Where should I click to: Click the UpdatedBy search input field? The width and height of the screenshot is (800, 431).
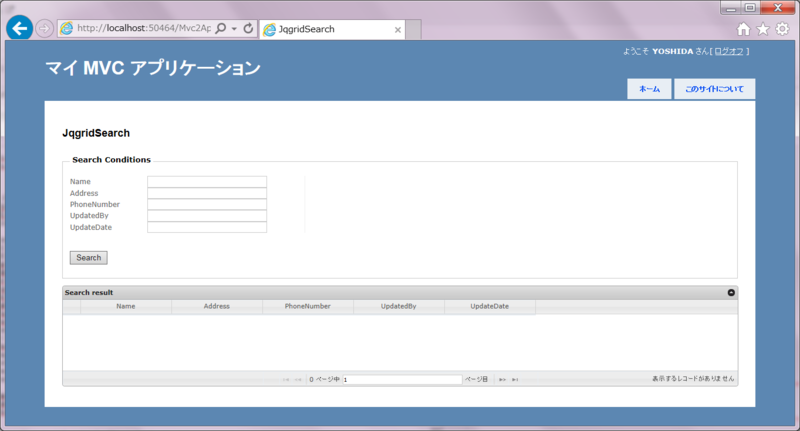point(207,216)
